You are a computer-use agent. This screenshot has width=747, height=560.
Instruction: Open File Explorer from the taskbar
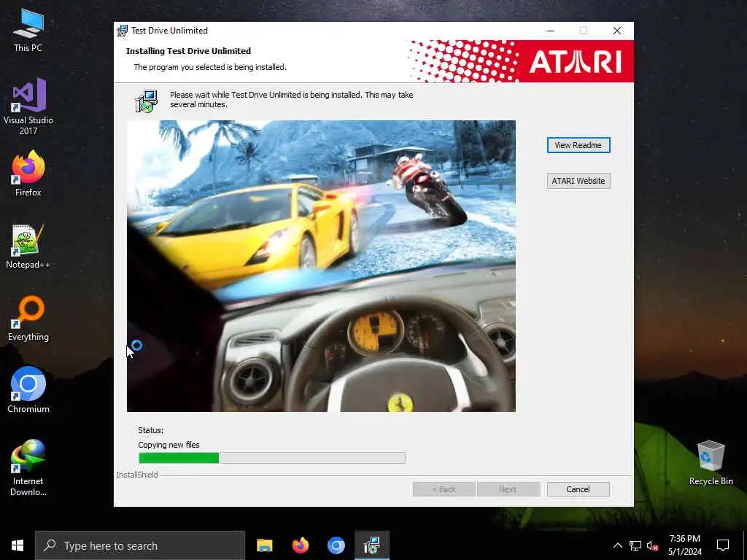(x=264, y=545)
